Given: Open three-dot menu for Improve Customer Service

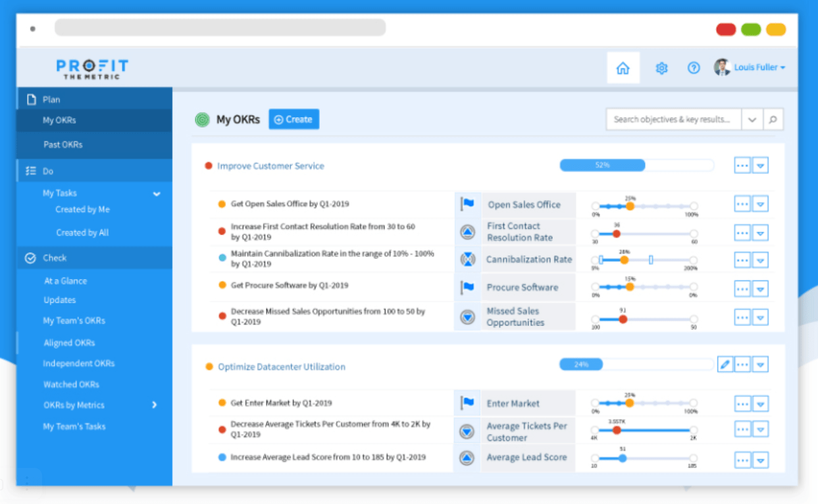Looking at the screenshot, I should pos(742,166).
